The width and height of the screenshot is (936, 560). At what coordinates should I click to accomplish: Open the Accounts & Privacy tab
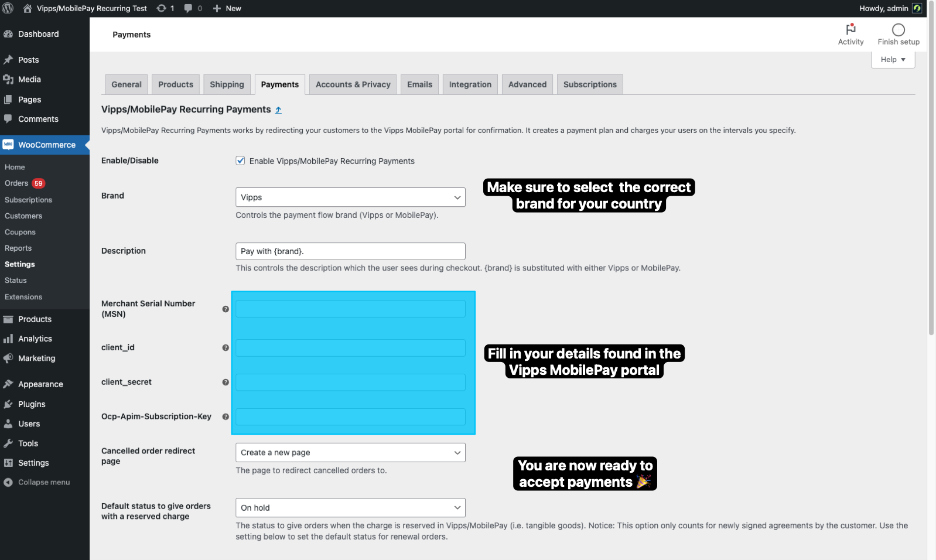click(x=353, y=84)
